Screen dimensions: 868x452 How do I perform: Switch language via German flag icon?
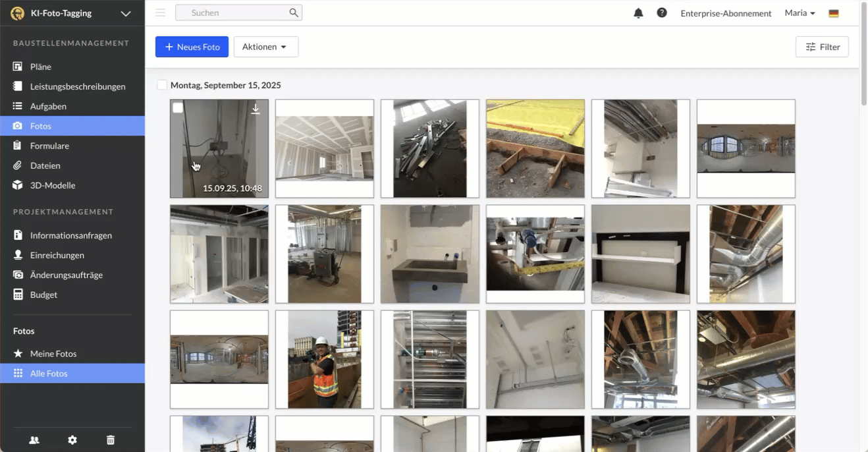tap(834, 13)
